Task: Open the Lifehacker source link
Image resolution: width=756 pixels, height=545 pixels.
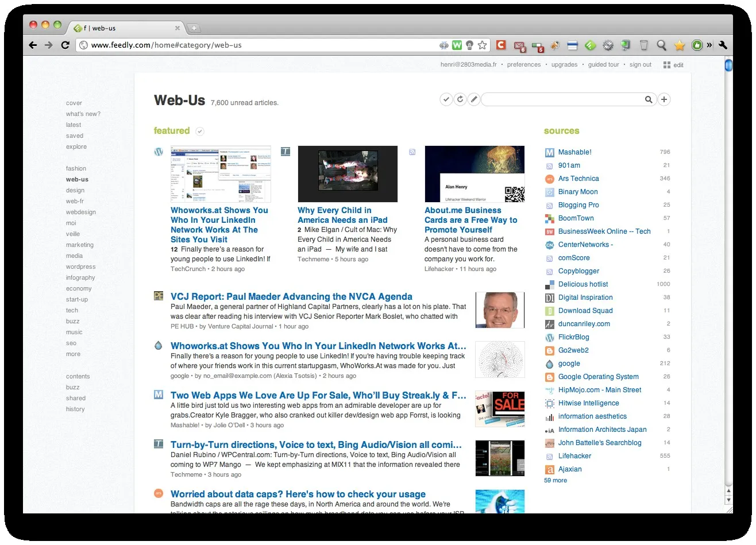Action: (x=574, y=456)
